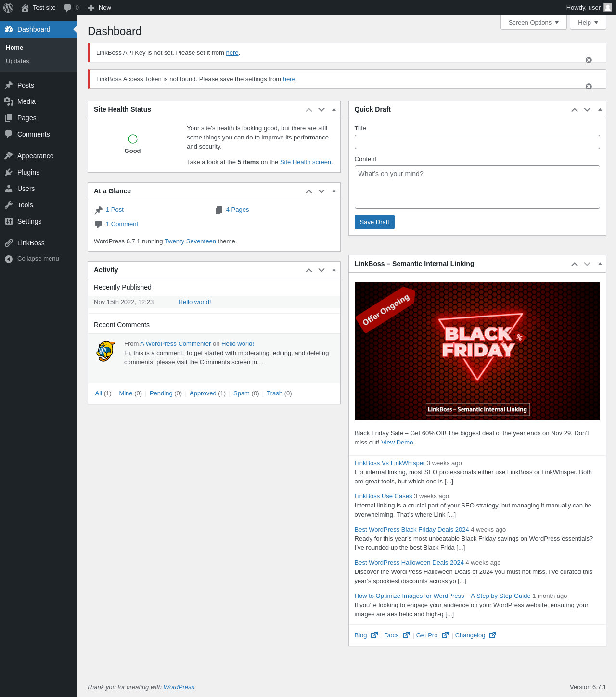Open Settings sidebar icon

pos(9,221)
